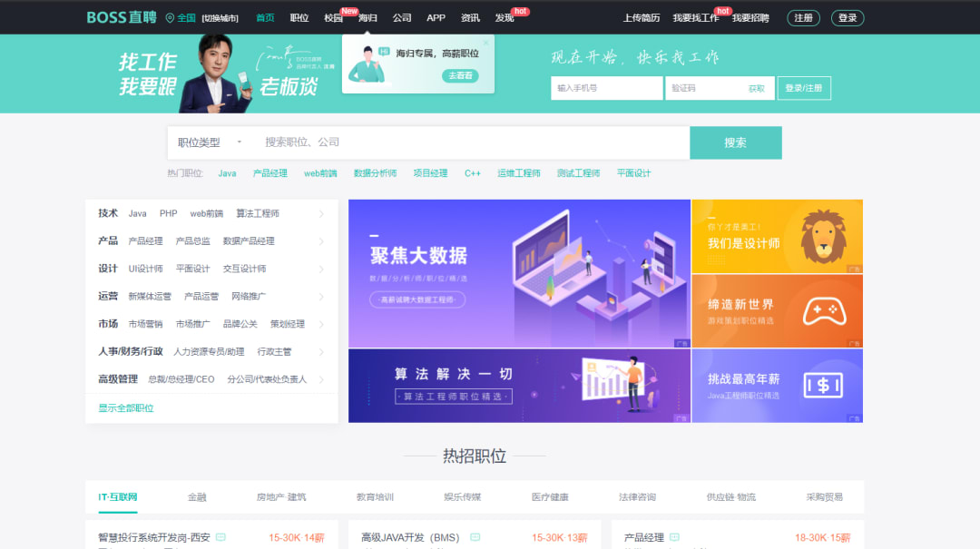The width and height of the screenshot is (980, 549).
Task: Click UI设计师 in 设计 row
Action: tap(145, 269)
